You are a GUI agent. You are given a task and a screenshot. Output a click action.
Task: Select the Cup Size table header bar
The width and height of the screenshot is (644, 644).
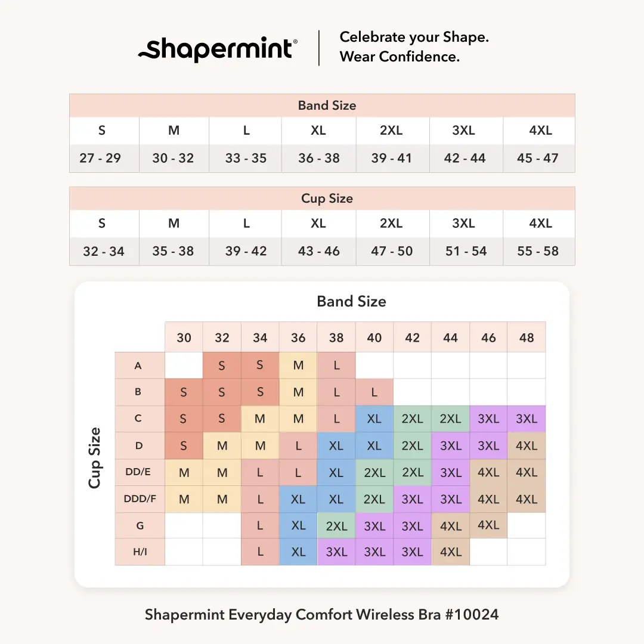point(322,199)
